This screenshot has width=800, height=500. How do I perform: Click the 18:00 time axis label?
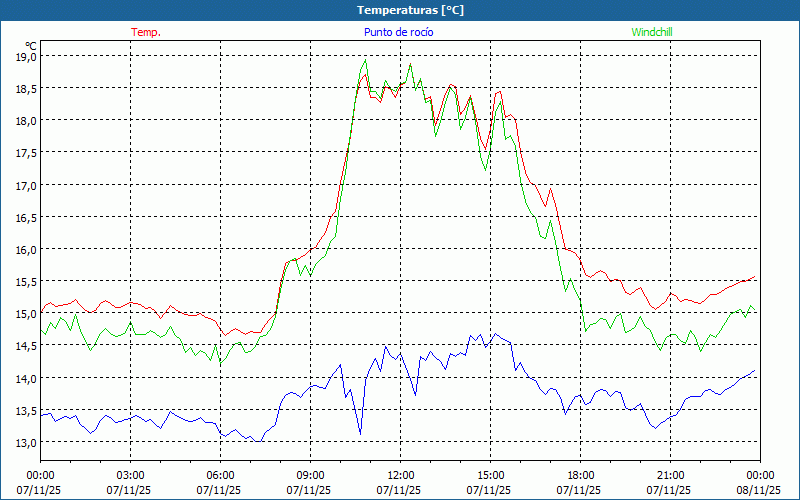click(x=581, y=475)
